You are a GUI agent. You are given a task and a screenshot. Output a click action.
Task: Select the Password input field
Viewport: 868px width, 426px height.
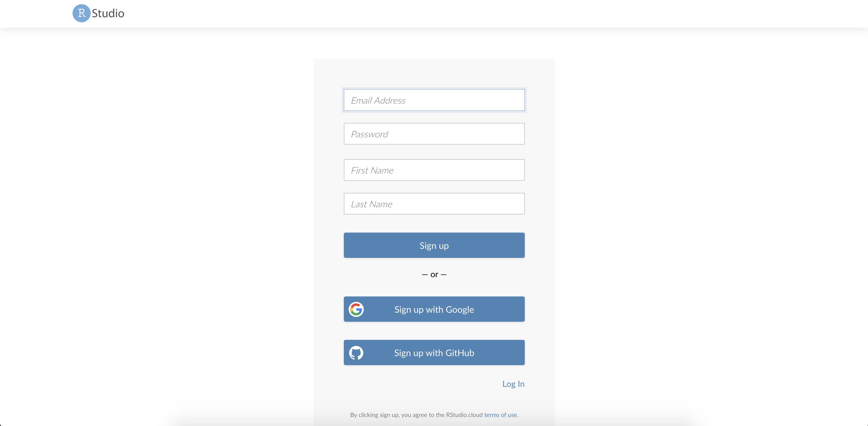click(434, 134)
